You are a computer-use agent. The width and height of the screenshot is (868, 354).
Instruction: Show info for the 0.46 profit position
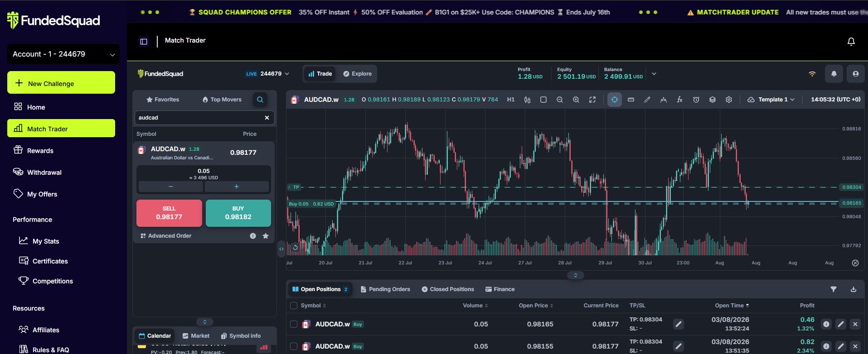[x=826, y=324]
